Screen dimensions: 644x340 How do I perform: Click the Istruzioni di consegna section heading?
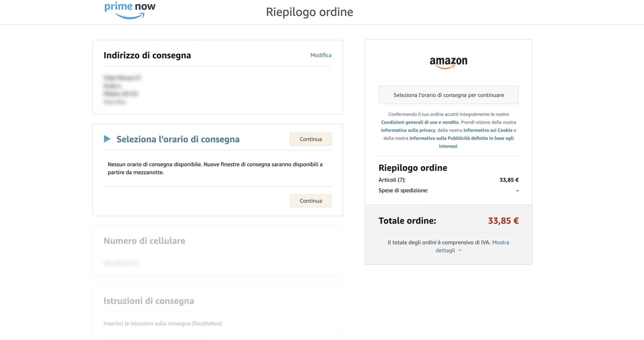coord(149,301)
